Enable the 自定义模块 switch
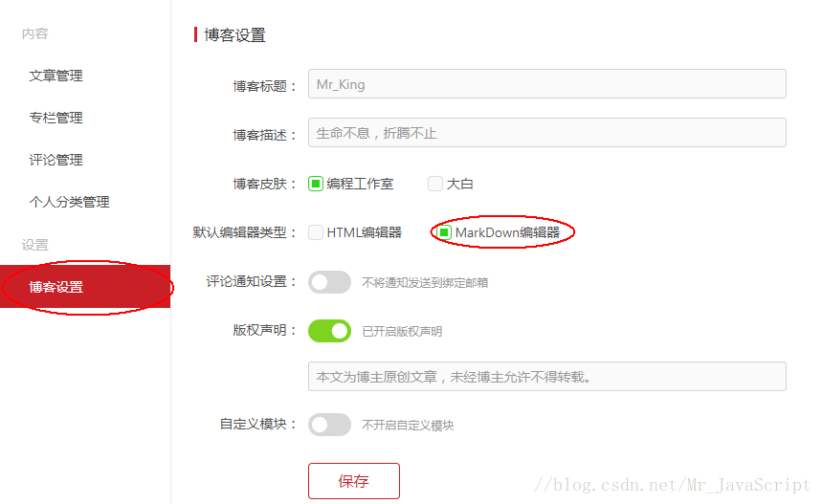The height and width of the screenshot is (504, 822). point(329,425)
